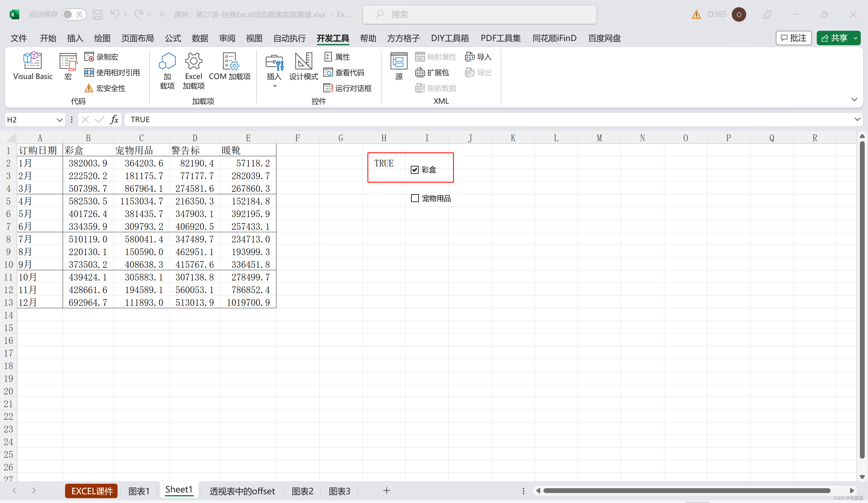Viewport: 868px width, 503px height.
Task: Toggle the AutoSave (自动保存) switch
Action: point(74,14)
